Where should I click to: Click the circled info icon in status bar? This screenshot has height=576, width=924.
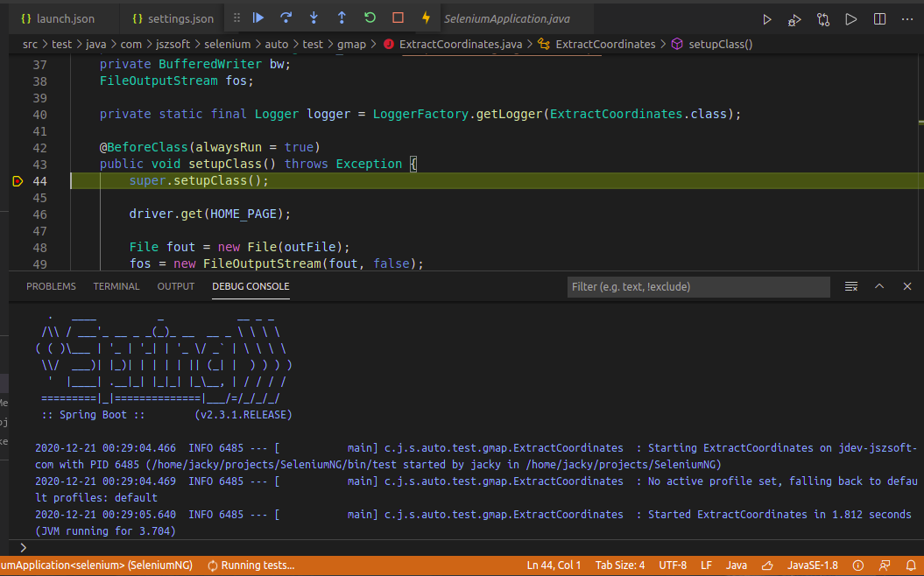point(858,565)
